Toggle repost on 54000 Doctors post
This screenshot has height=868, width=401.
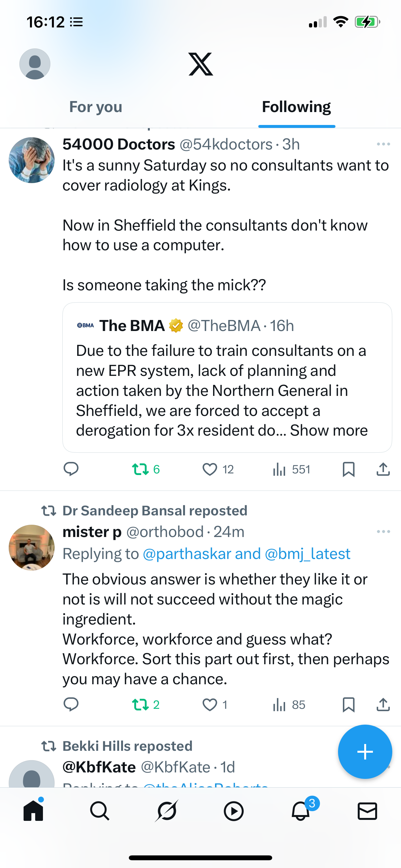point(146,470)
